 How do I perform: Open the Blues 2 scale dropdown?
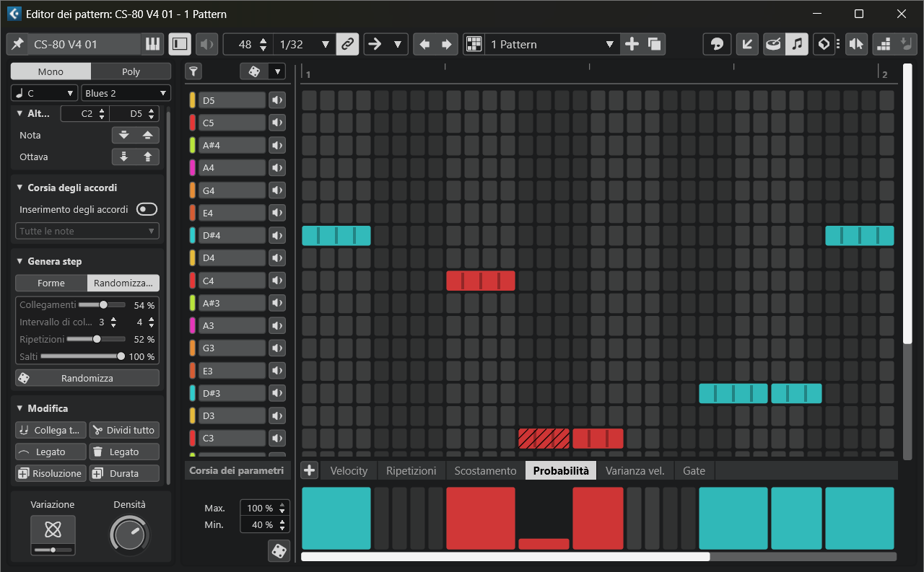pos(126,93)
